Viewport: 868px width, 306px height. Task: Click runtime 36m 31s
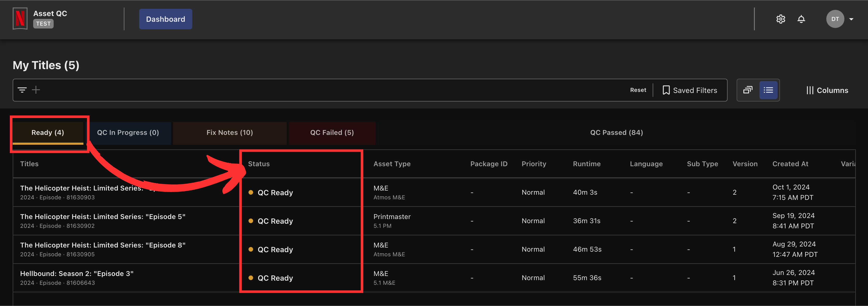point(587,221)
